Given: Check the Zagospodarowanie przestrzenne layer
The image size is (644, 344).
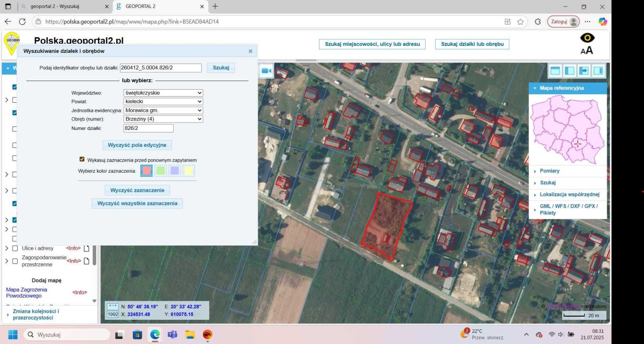Looking at the screenshot, I should [15, 261].
